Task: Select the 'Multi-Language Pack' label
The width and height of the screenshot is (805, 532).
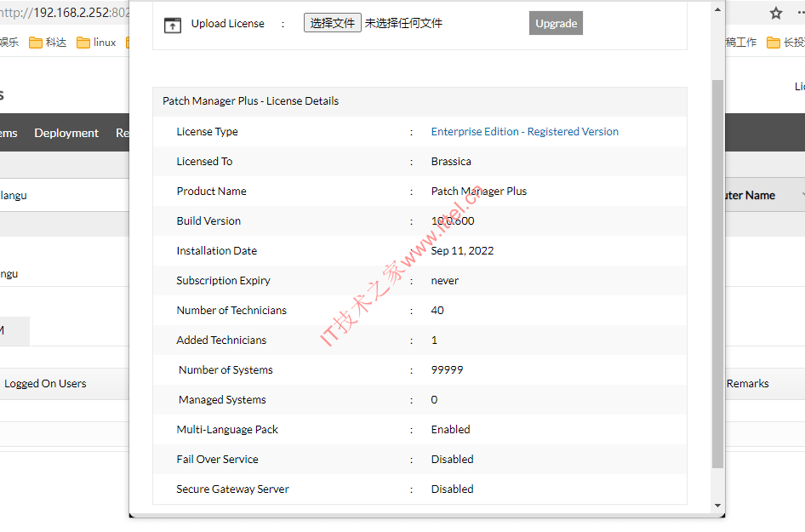Action: coord(227,429)
